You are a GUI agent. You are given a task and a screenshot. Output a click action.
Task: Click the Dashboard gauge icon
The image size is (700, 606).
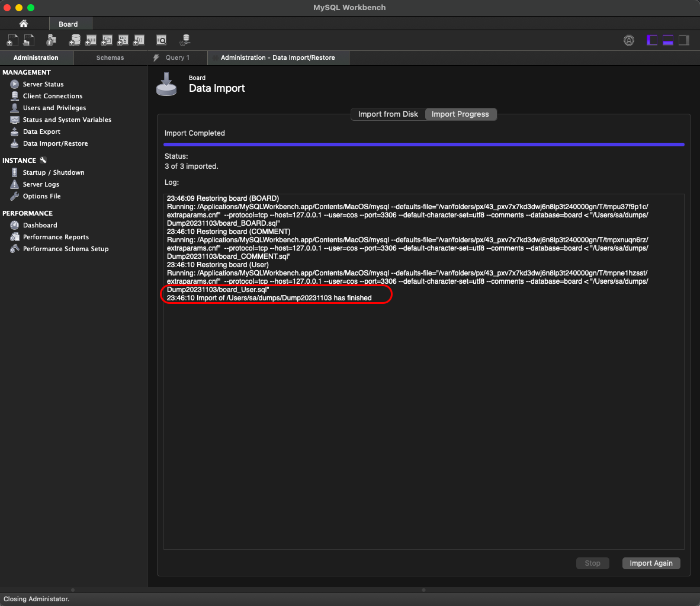pos(15,225)
